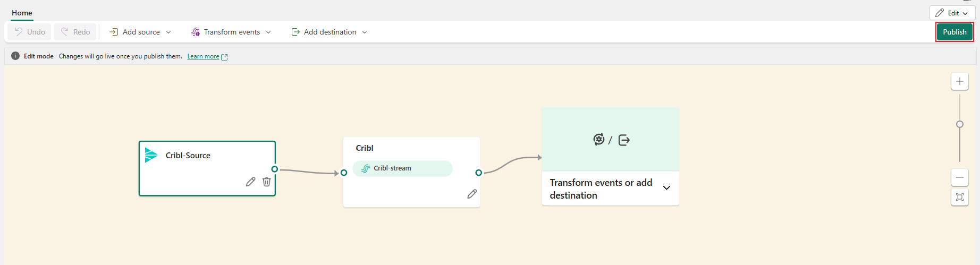Image resolution: width=980 pixels, height=265 pixels.
Task: Click the zoom slider handle
Action: coord(960,124)
